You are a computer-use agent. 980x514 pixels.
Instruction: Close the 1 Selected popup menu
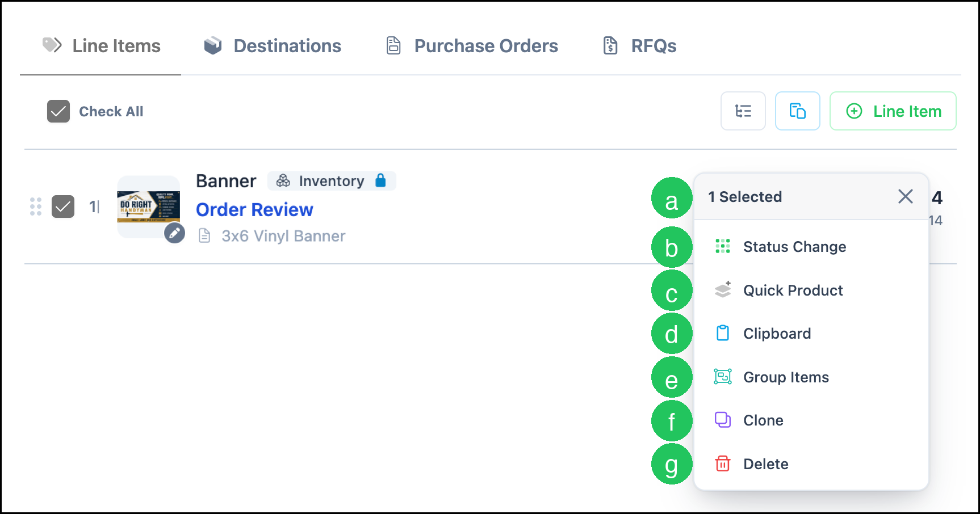pyautogui.click(x=906, y=196)
